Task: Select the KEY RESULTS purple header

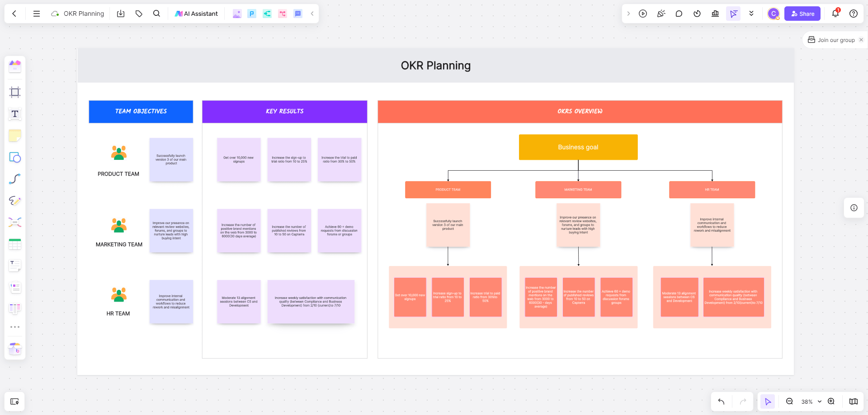Action: click(285, 112)
